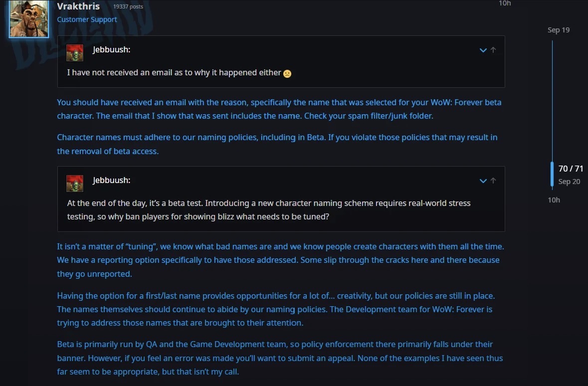The height and width of the screenshot is (386, 588).
Task: Expand the second Jebbuush quote chevron
Action: (x=483, y=181)
